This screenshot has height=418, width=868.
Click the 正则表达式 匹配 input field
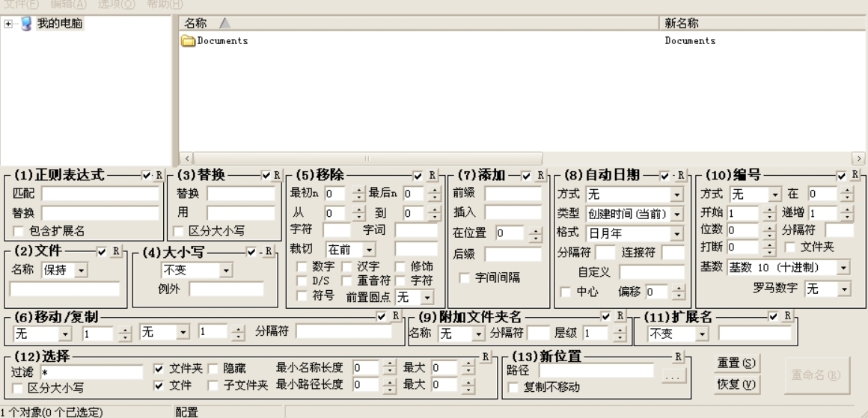click(x=100, y=194)
